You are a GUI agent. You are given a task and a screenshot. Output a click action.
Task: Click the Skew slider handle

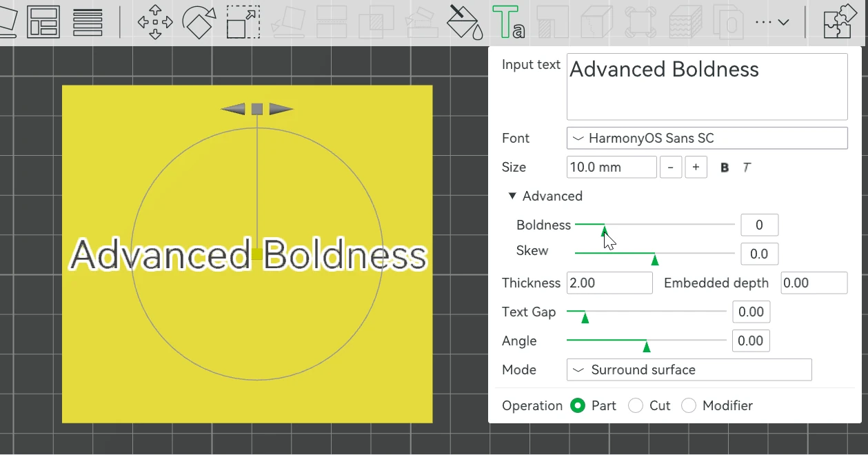tap(655, 259)
